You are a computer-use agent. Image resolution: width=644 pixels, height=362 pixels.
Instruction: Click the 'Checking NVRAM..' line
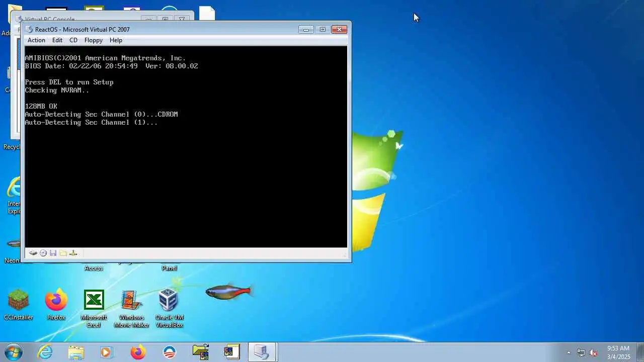point(57,90)
